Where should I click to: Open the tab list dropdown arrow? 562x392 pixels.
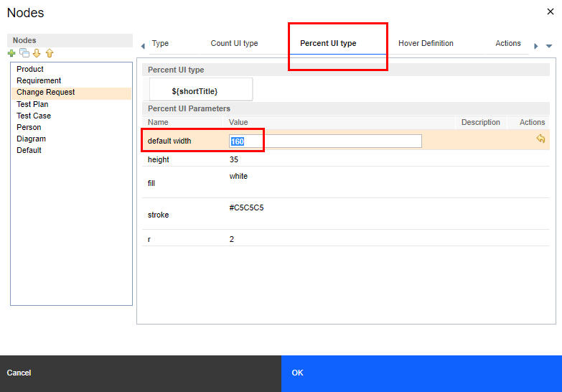click(549, 46)
